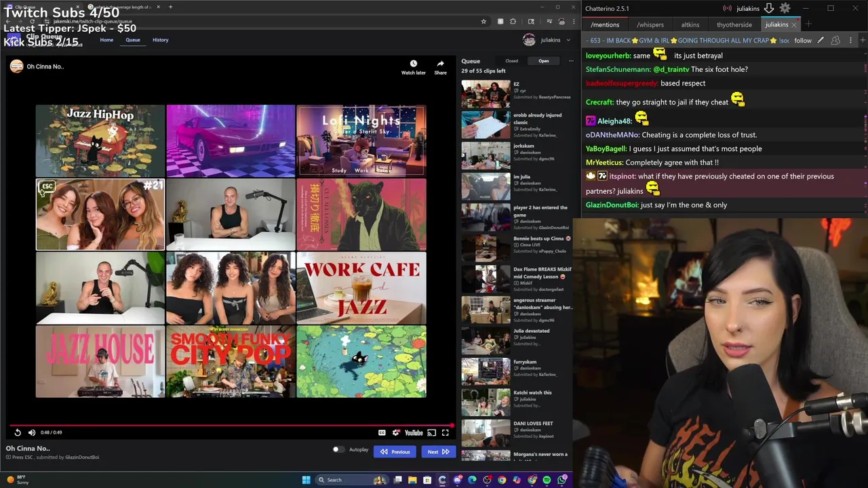Viewport: 868px width, 488px height.
Task: Click the moderation sword icon in Chatterino
Action: tap(821, 41)
